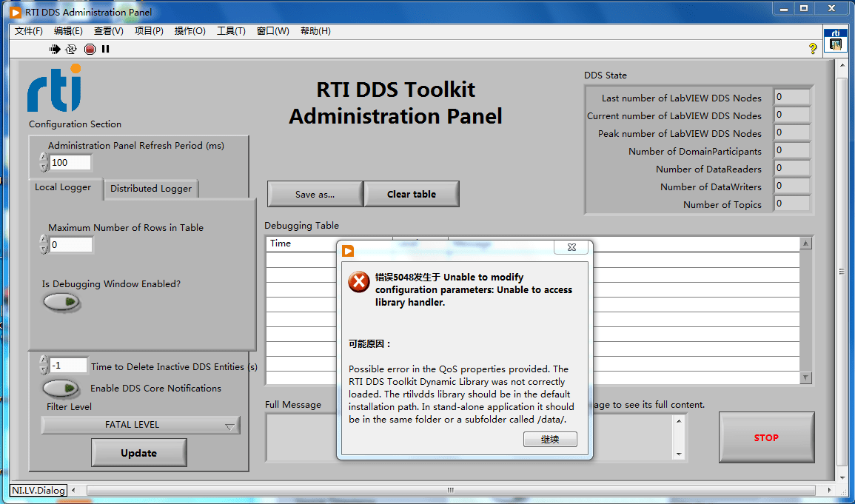
Task: Click the red error X icon in dialog
Action: pyautogui.click(x=359, y=282)
